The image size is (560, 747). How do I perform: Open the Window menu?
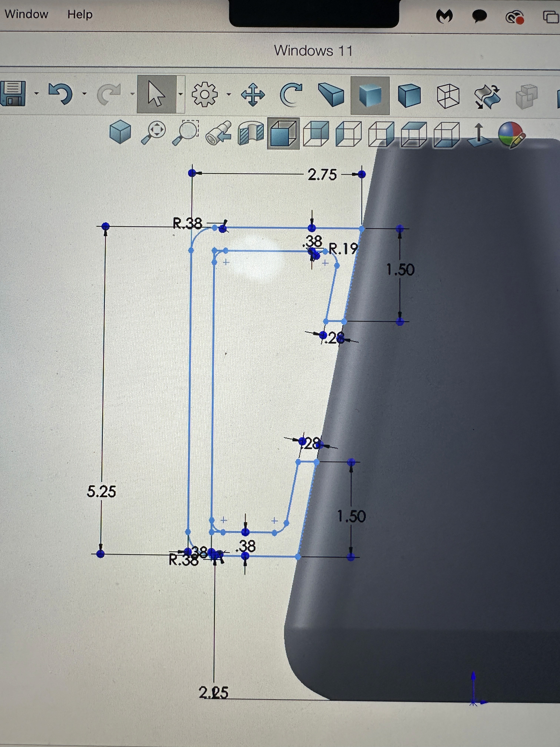click(x=26, y=14)
